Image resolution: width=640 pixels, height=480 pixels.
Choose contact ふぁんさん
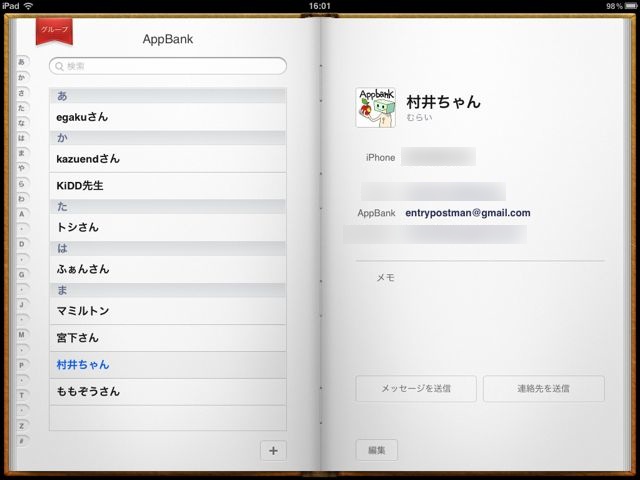[x=168, y=269]
